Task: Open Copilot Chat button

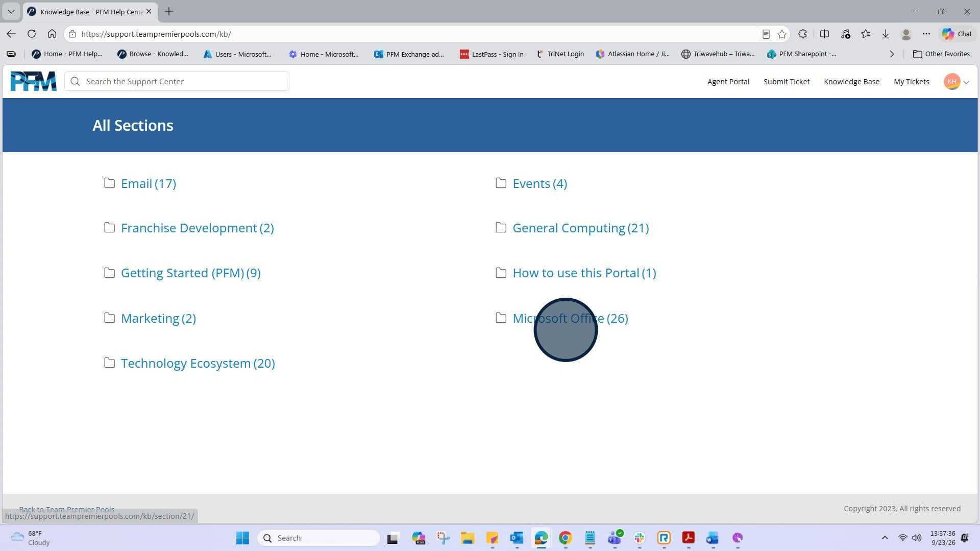Action: pyautogui.click(x=957, y=34)
